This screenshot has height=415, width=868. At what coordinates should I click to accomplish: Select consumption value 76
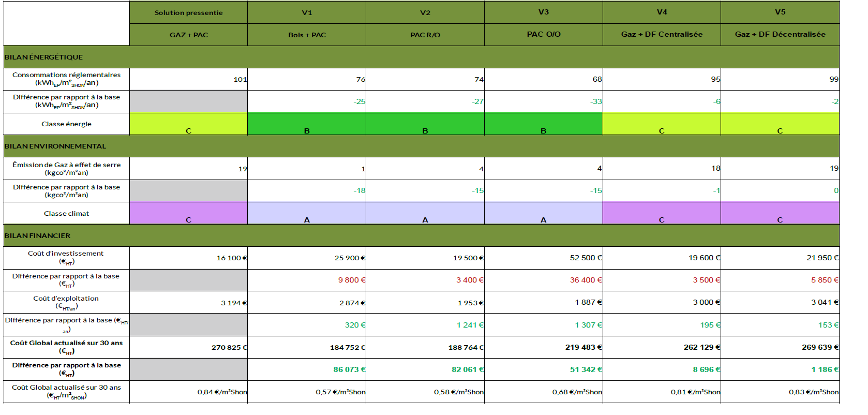pyautogui.click(x=307, y=79)
